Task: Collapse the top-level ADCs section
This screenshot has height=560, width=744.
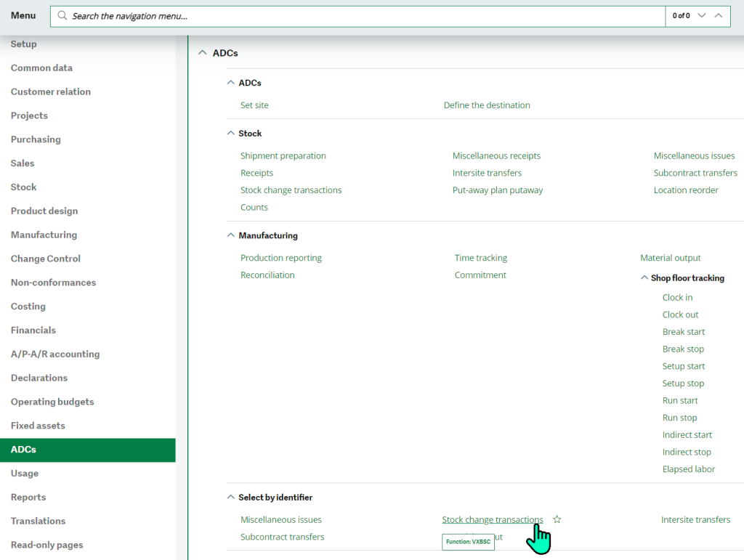Action: pyautogui.click(x=202, y=53)
